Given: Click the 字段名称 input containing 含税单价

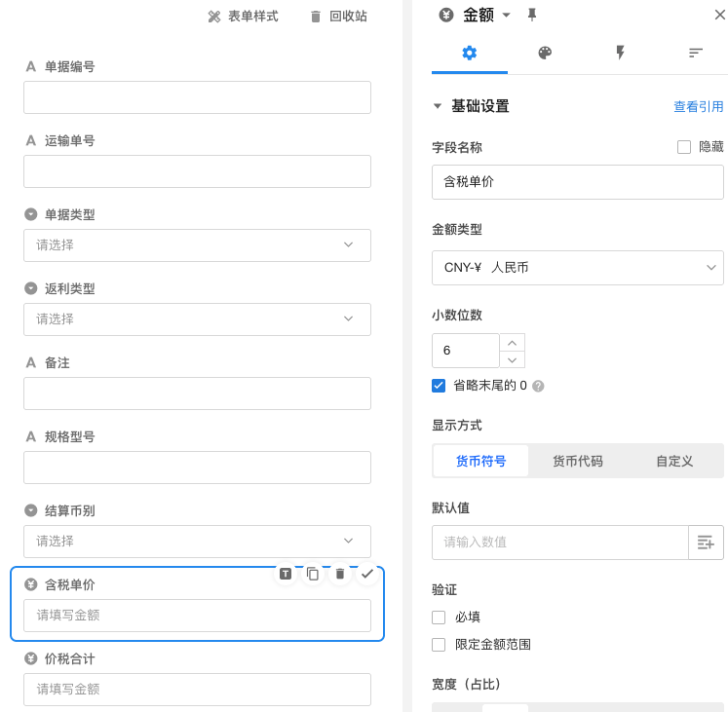Looking at the screenshot, I should coord(577,182).
